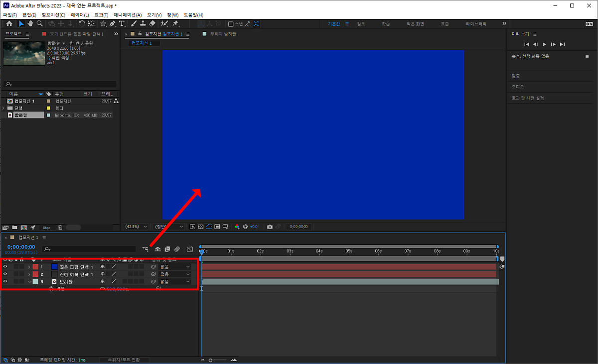Take a snapshot with the camera icon
This screenshot has width=598, height=364.
270,227
